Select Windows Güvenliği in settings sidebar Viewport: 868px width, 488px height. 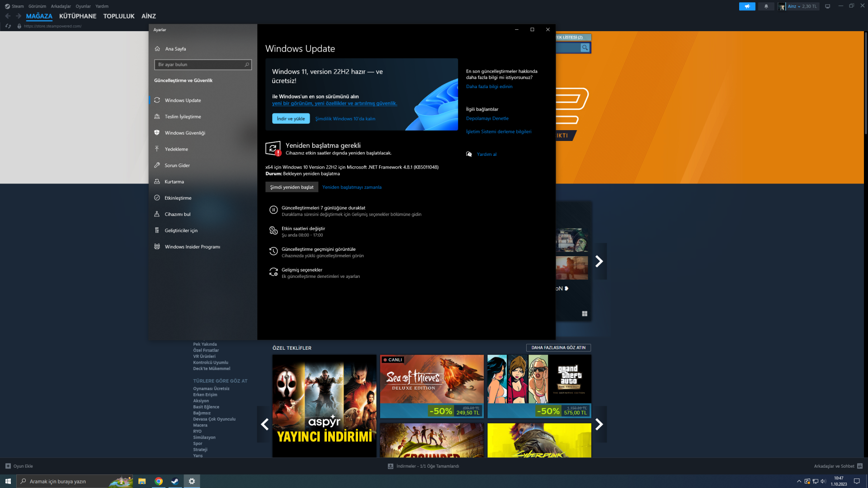click(184, 133)
